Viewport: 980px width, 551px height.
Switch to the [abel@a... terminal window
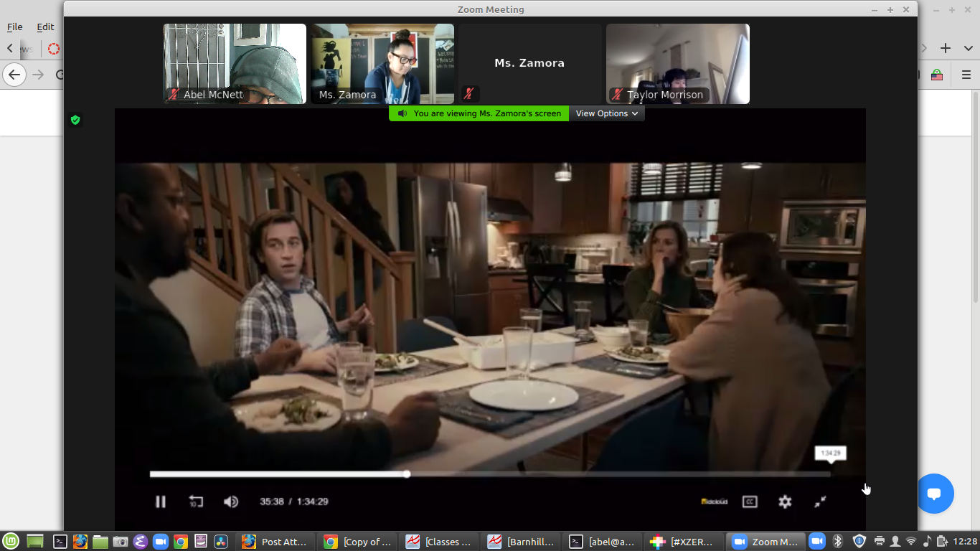click(x=602, y=542)
